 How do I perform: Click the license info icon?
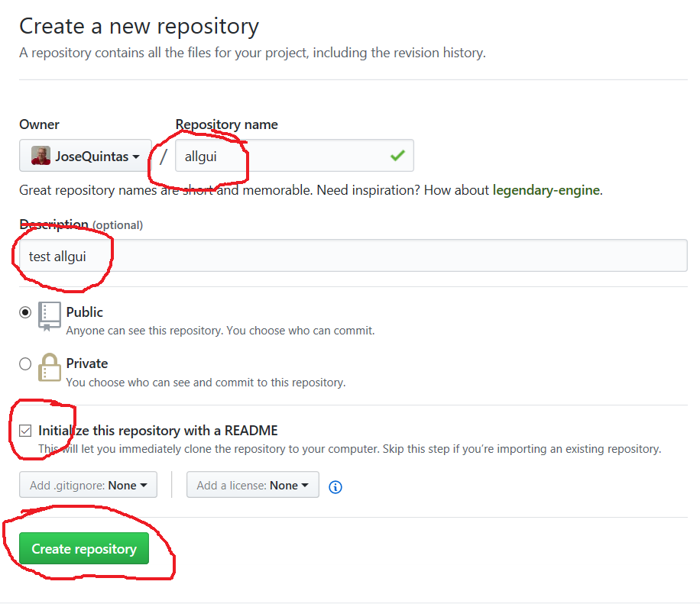(335, 486)
